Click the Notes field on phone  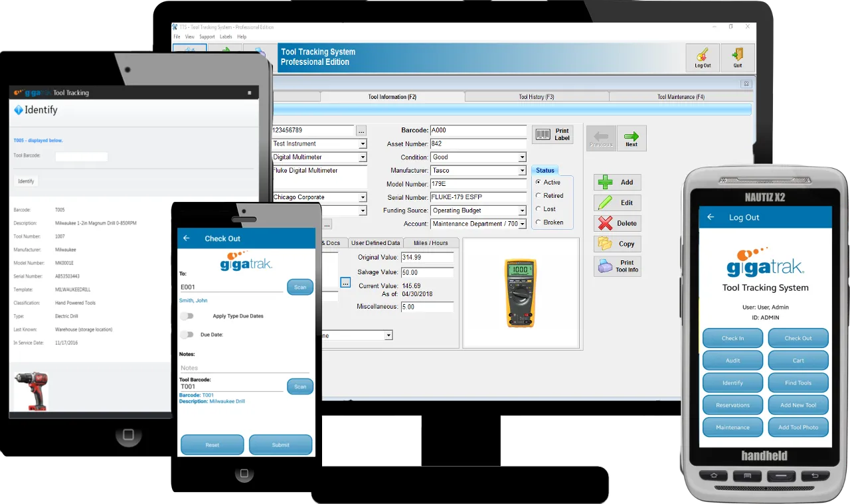point(244,368)
